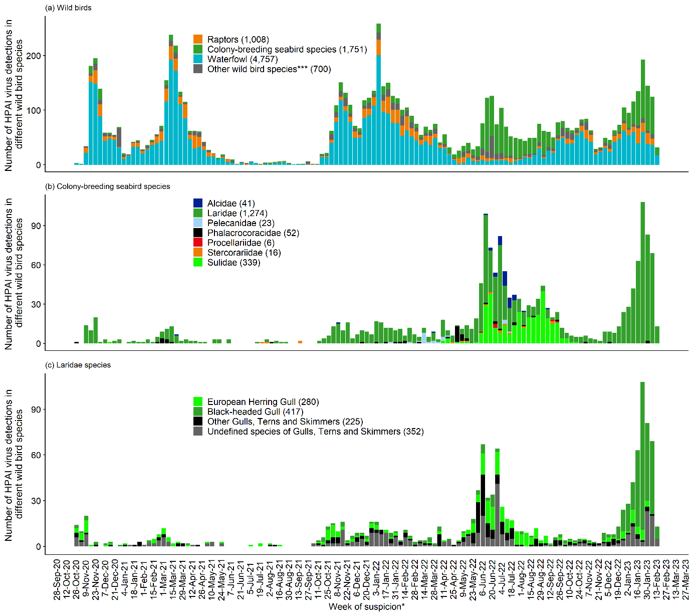Select the dark blue Alcidae legend swatch
The height and width of the screenshot is (616, 693).
[x=198, y=203]
